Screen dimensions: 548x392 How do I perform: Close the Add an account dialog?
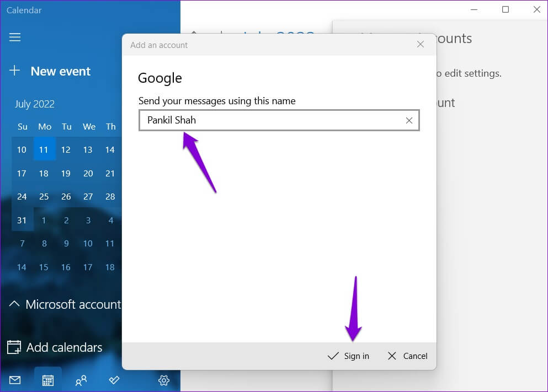(421, 44)
